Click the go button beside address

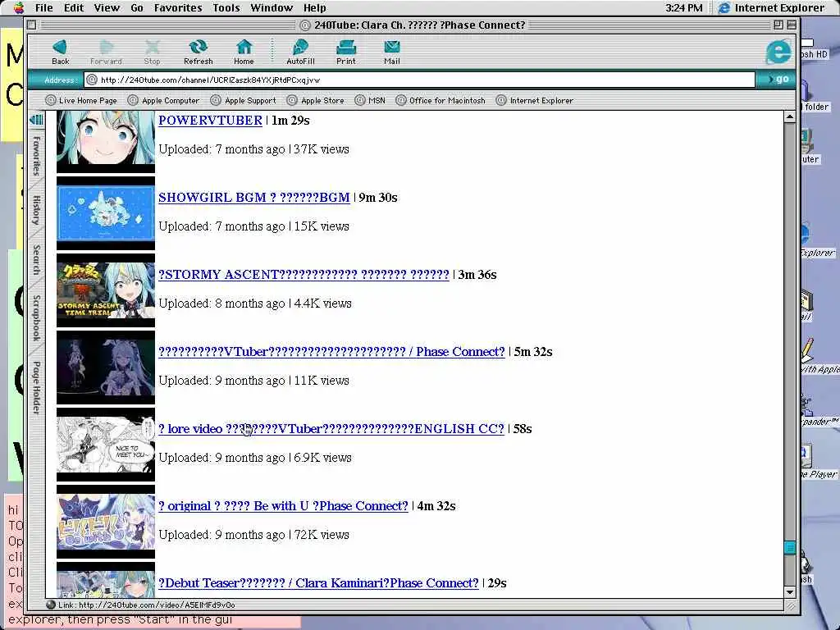point(777,80)
